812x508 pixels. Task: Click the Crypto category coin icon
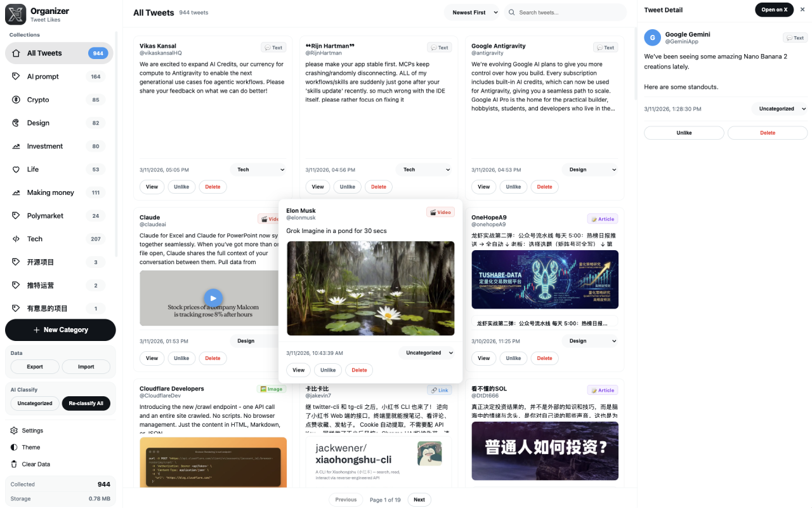tap(16, 100)
